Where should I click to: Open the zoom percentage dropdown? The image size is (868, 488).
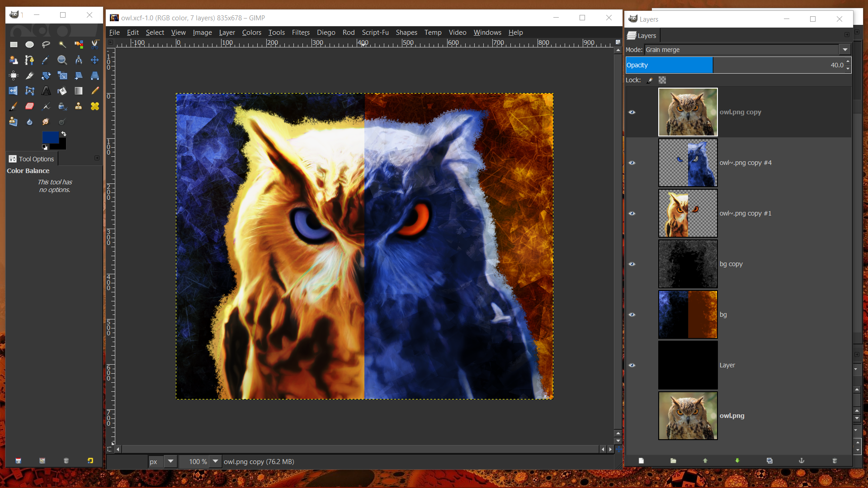(x=216, y=461)
